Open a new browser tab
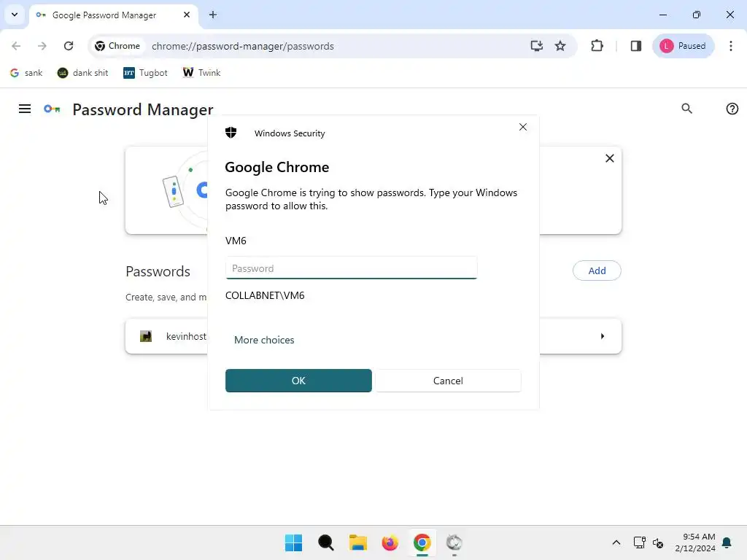This screenshot has width=747, height=560. pyautogui.click(x=213, y=15)
